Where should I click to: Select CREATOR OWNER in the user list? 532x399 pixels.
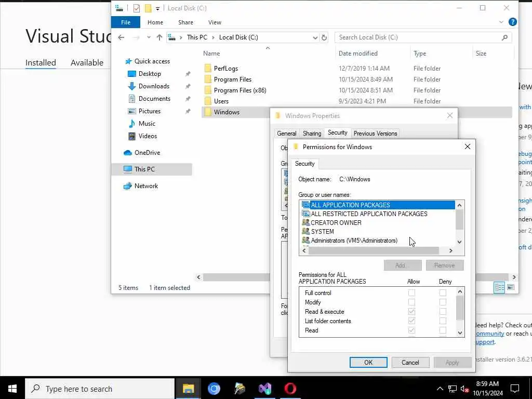tap(336, 223)
